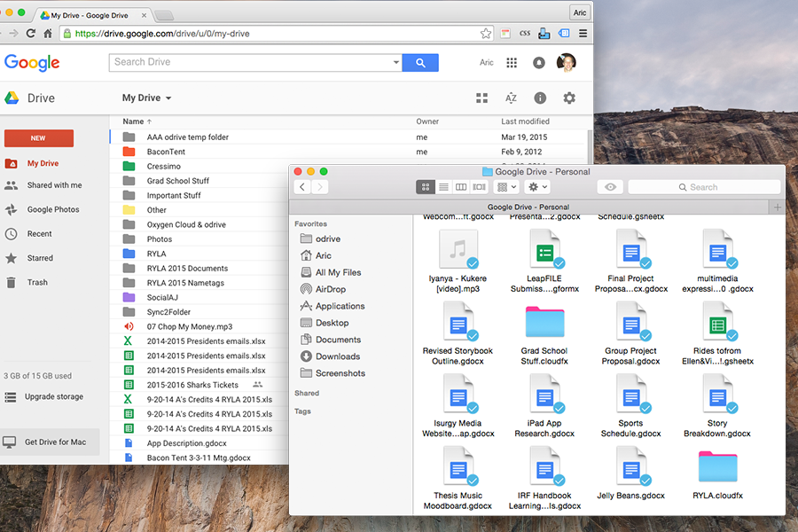
Task: Click Get Drive for Mac
Action: pos(50,442)
